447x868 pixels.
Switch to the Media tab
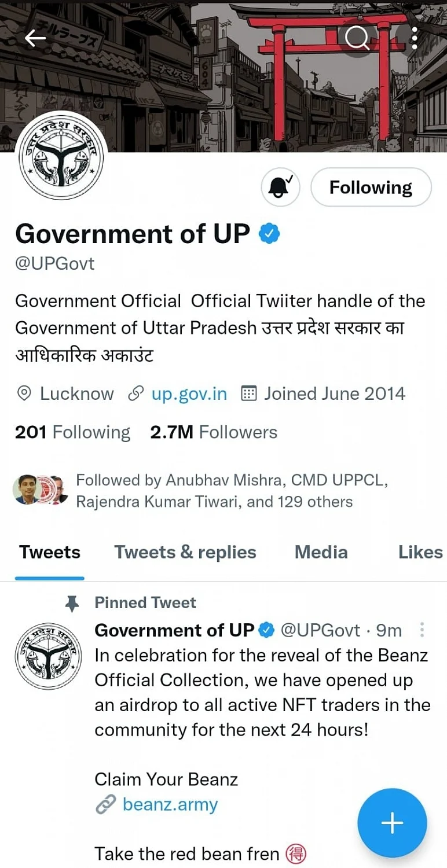coord(321,553)
